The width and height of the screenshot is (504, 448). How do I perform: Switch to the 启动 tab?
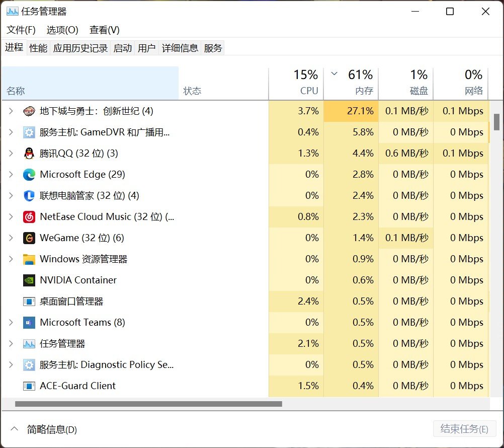123,48
